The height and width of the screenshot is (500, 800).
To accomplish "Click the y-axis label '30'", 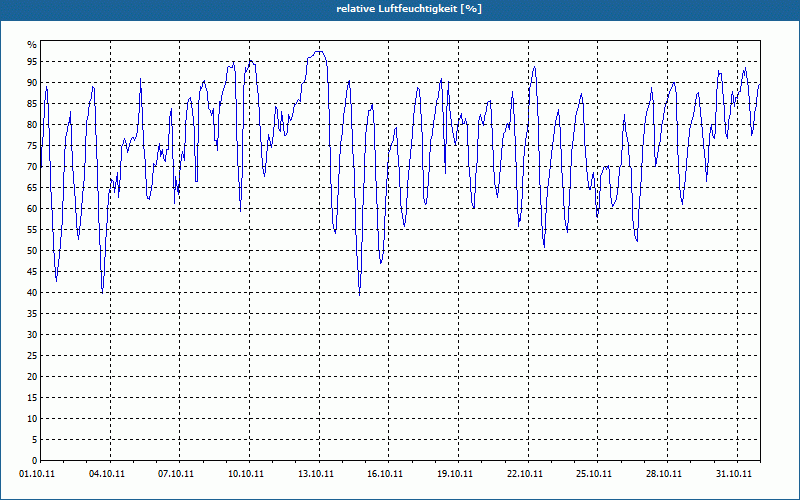I will [x=32, y=335].
